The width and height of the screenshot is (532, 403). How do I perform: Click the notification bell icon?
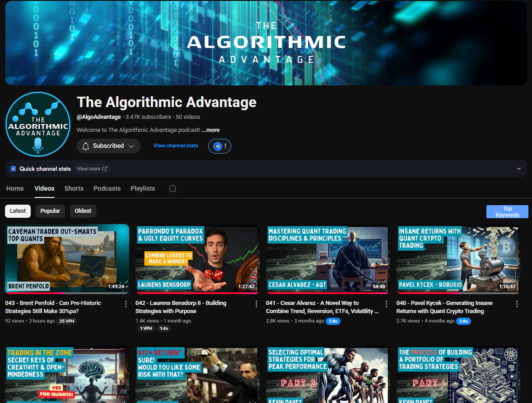tap(86, 146)
